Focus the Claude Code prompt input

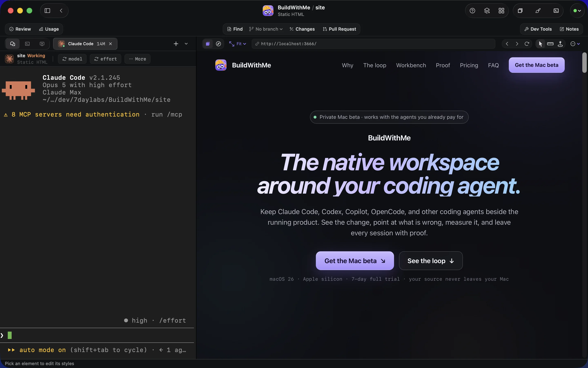97,335
